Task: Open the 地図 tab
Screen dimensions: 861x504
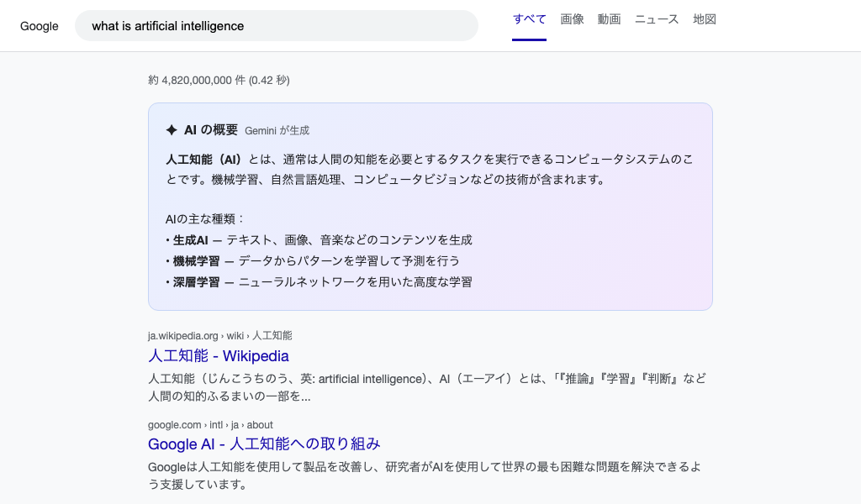Action: (705, 18)
